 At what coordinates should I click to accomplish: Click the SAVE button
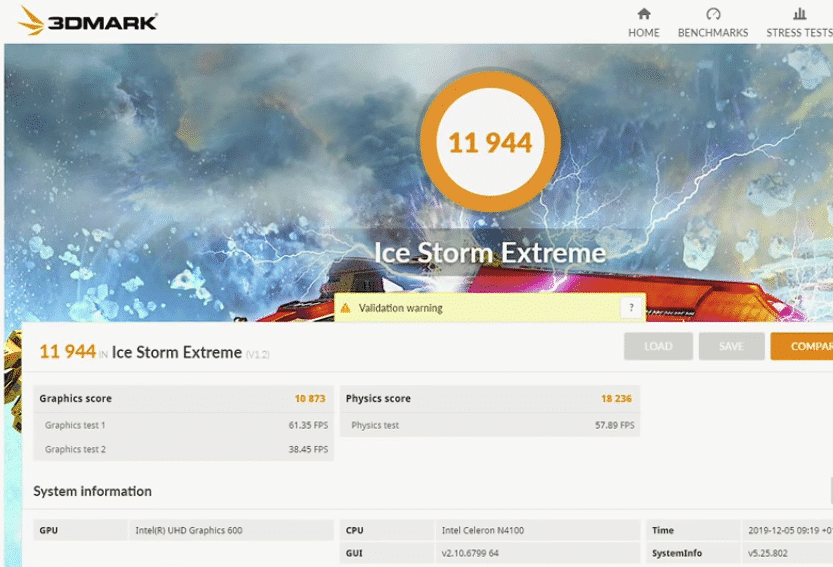point(732,346)
